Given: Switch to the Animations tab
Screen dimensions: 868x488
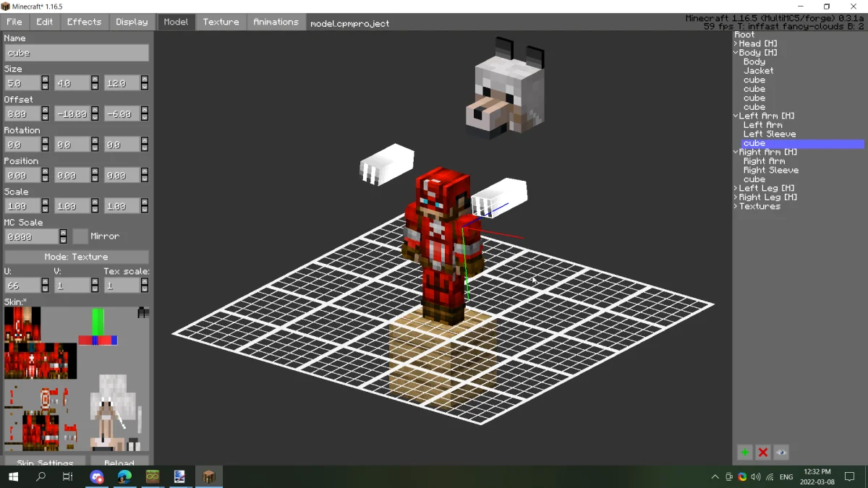Looking at the screenshot, I should point(276,22).
